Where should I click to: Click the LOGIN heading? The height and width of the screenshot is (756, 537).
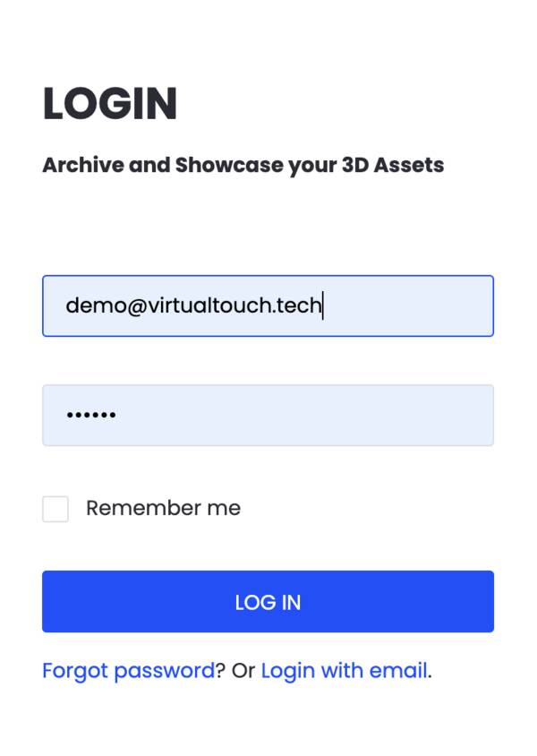tap(110, 103)
